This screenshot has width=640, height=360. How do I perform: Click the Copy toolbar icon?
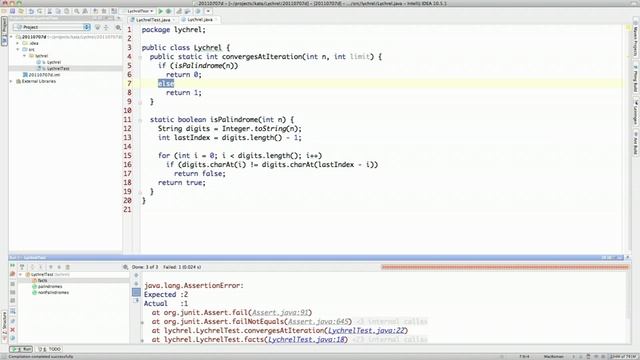pos(58,11)
